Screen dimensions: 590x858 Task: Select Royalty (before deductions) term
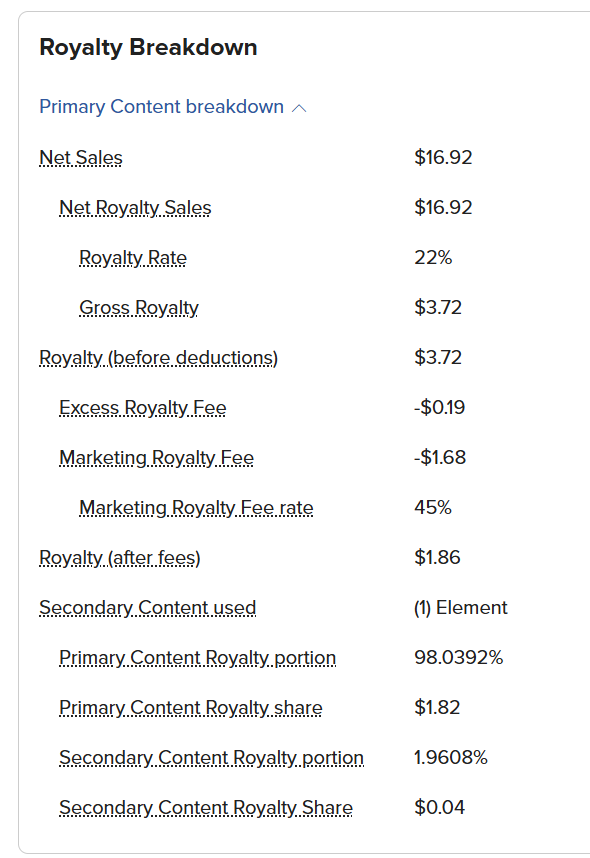[159, 358]
